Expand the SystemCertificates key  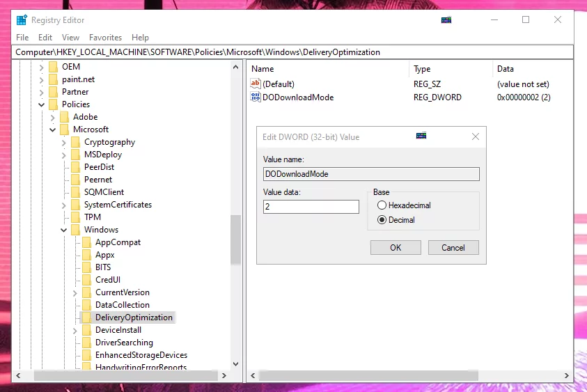coord(63,205)
